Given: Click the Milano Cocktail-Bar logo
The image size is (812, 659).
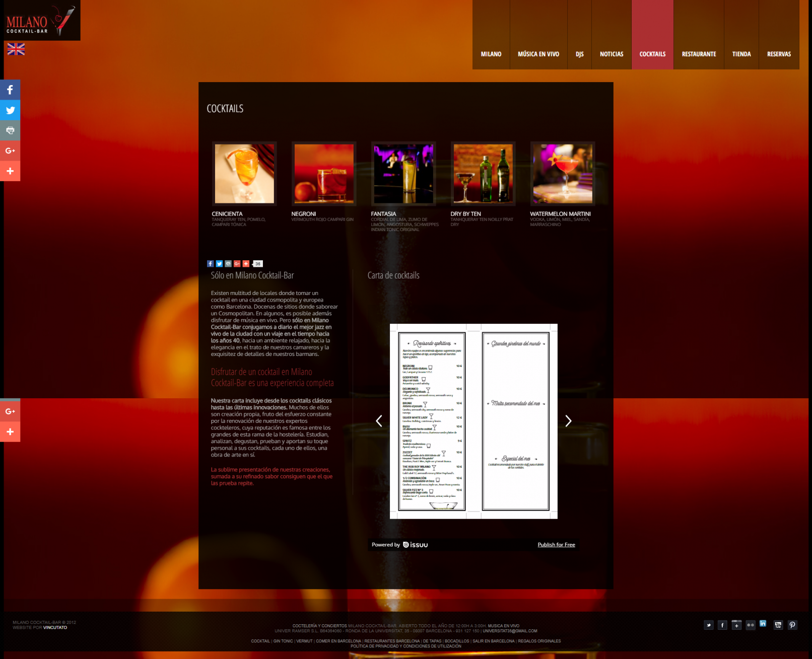Looking at the screenshot, I should 40,21.
